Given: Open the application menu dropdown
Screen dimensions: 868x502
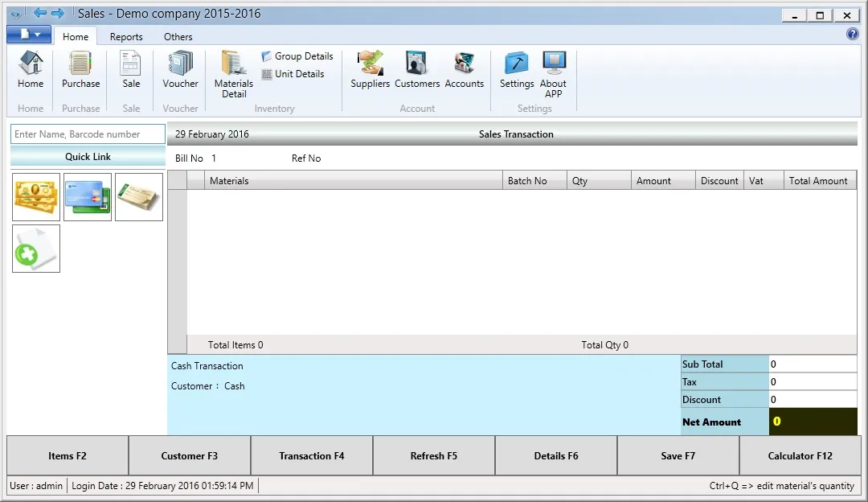Looking at the screenshot, I should [x=30, y=35].
